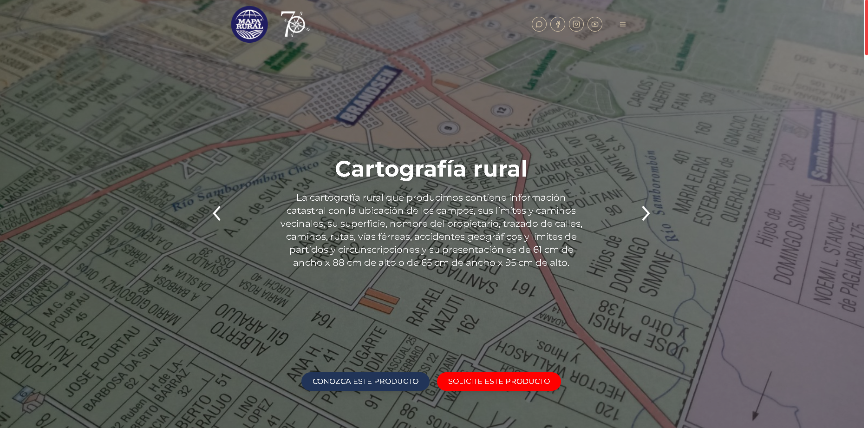This screenshot has height=428, width=868.
Task: Click the 70 anniversary compass logo
Action: 295,24
